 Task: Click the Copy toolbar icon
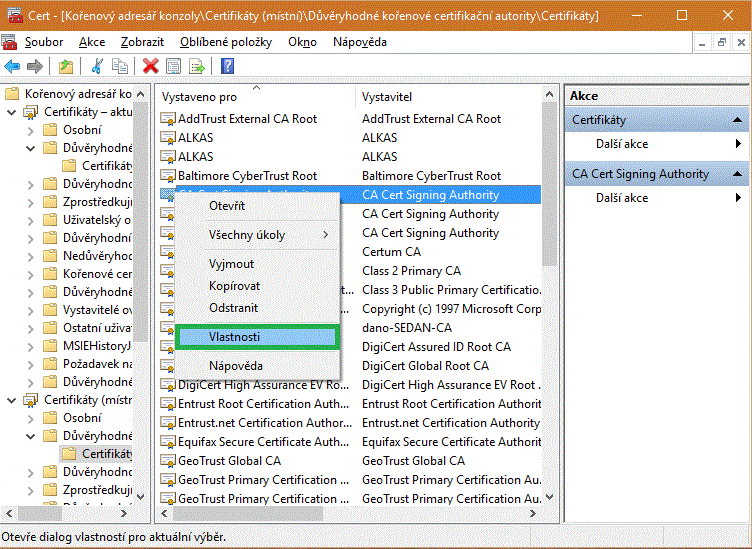point(120,66)
